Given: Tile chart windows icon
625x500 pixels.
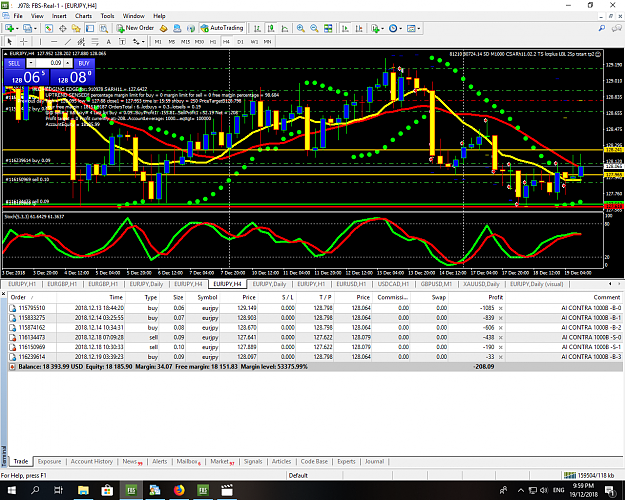Looking at the screenshot, I should [328, 28].
